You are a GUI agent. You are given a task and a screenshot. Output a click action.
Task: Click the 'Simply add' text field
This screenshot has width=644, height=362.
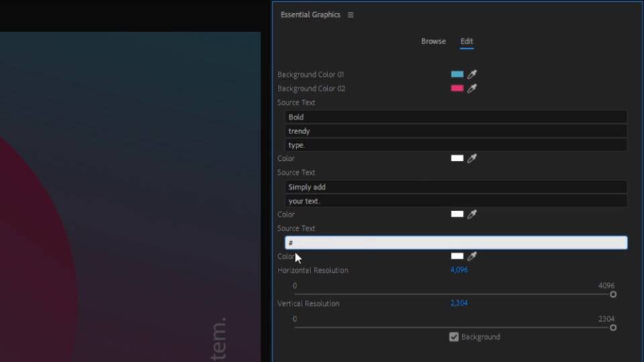coord(456,187)
